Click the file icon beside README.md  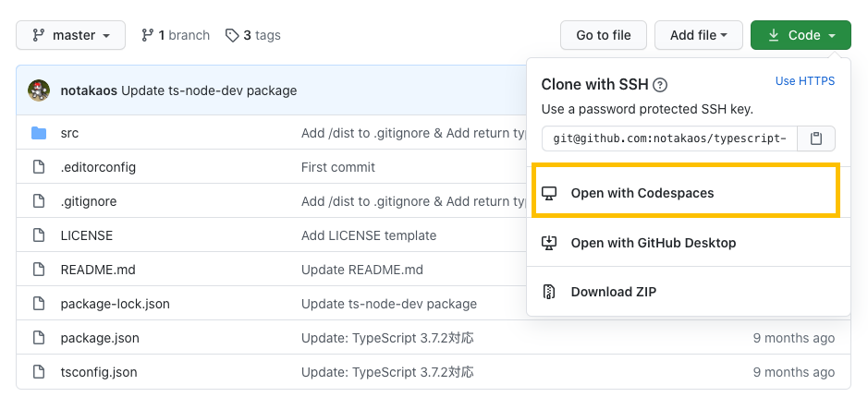39,270
